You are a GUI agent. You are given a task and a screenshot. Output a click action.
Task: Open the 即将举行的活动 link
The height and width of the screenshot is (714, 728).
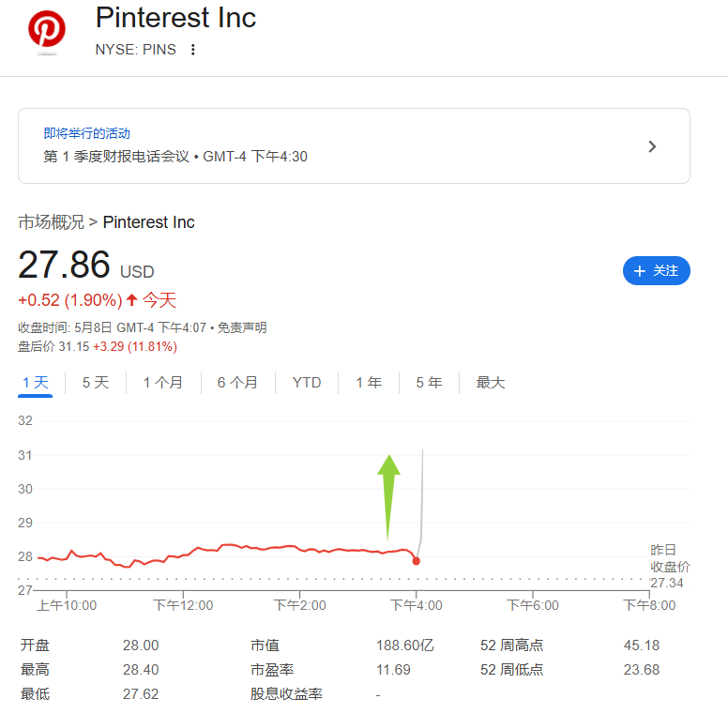pyautogui.click(x=87, y=134)
